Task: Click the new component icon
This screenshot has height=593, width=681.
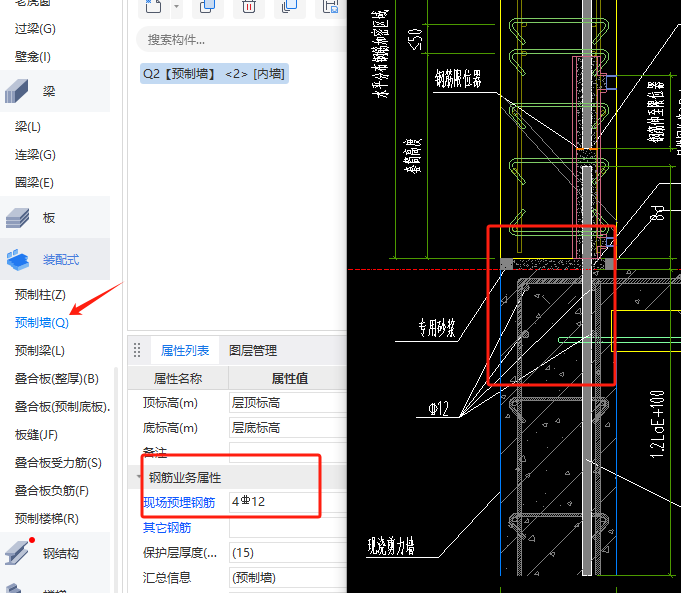Action: [x=153, y=6]
